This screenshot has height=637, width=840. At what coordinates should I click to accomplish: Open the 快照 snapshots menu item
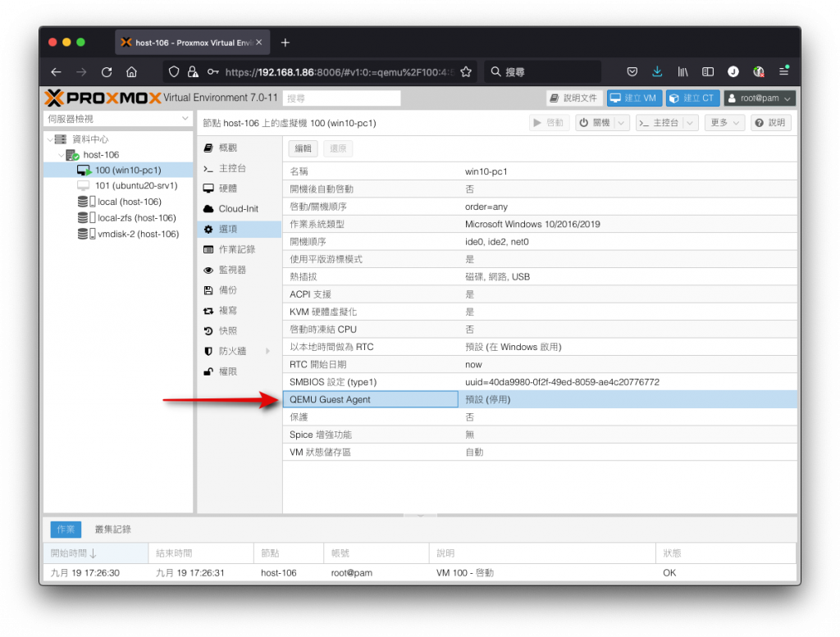240,331
